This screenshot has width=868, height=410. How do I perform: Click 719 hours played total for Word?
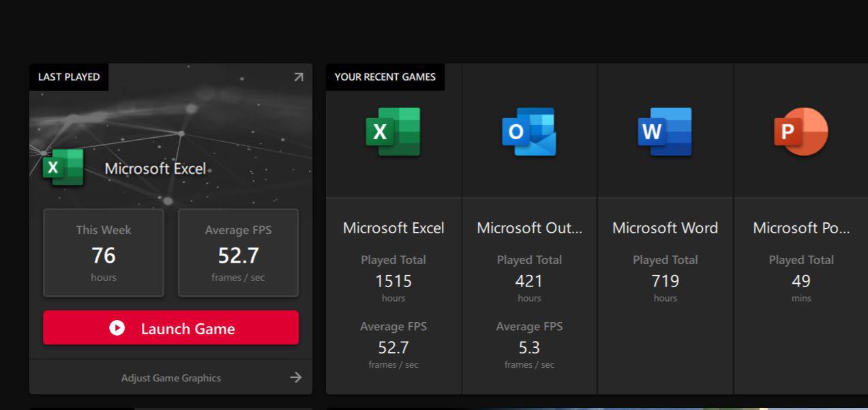[665, 281]
